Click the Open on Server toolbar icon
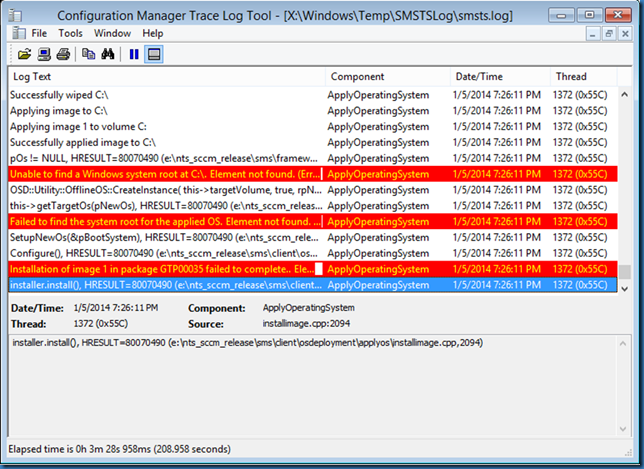 point(44,54)
